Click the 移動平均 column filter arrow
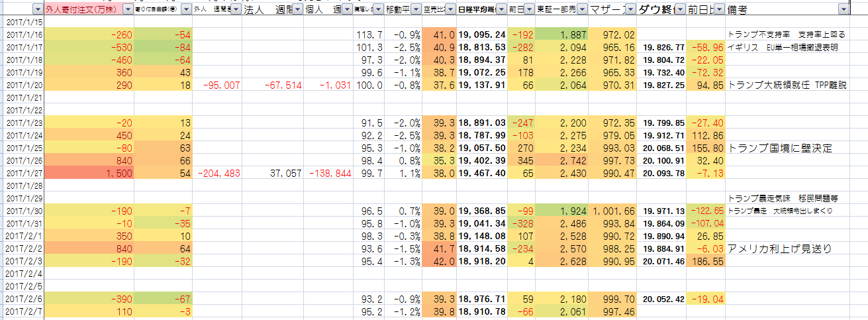Screen dimensions: 868x320 (x=414, y=10)
